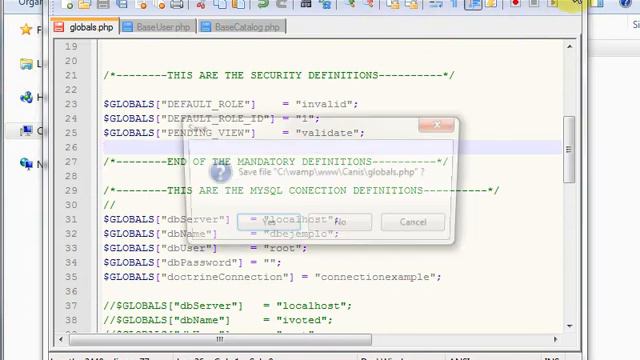Viewport: 640px width, 360px height.
Task: Click the vertical scrollbar thumb in editor
Action: (569, 149)
